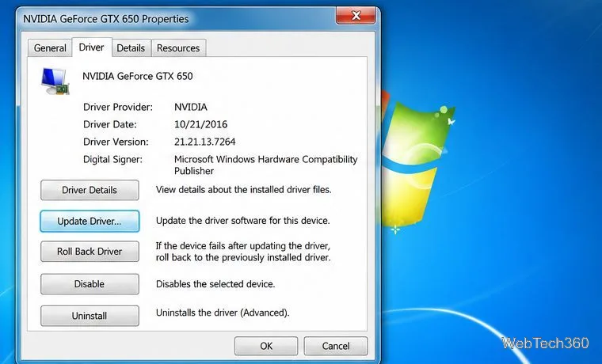The height and width of the screenshot is (364, 602).
Task: Click the display adapter device icon
Action: pyautogui.click(x=55, y=81)
